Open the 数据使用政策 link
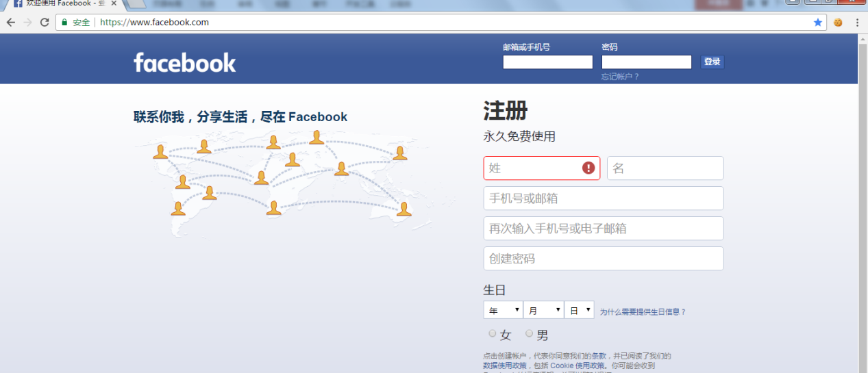This screenshot has height=373, width=868. coord(505,365)
